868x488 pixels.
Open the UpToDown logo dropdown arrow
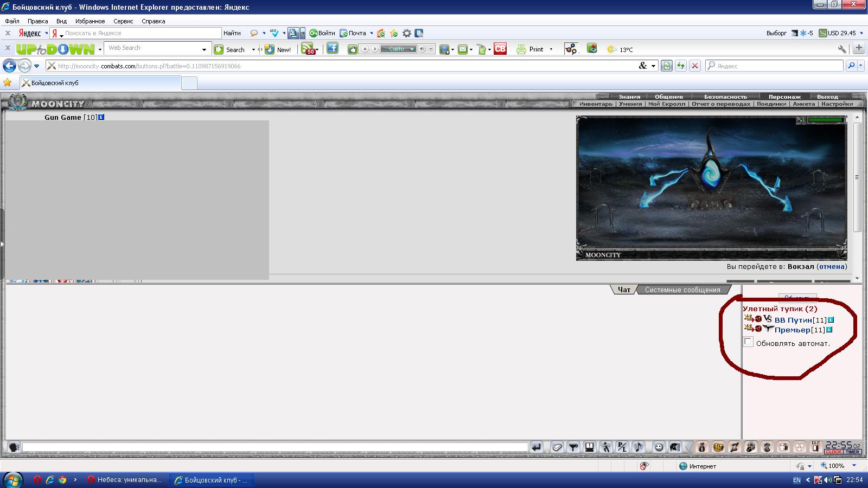click(100, 49)
